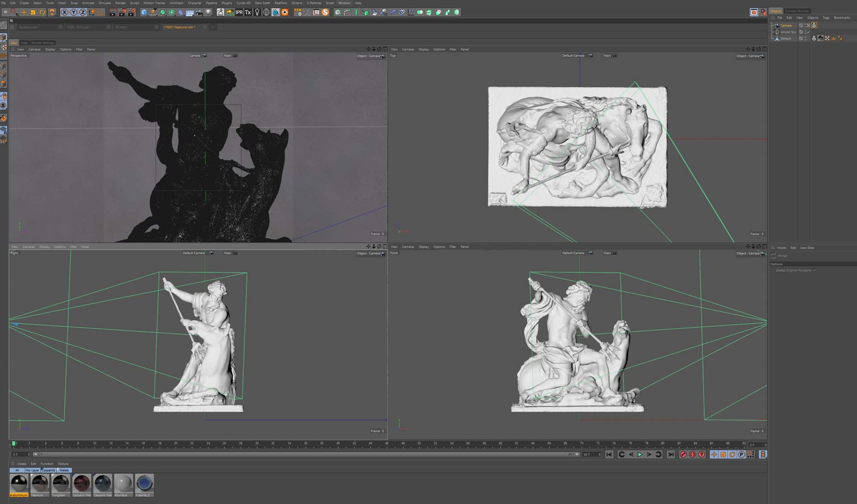Open the Arnold Tx Manager

[248, 12]
